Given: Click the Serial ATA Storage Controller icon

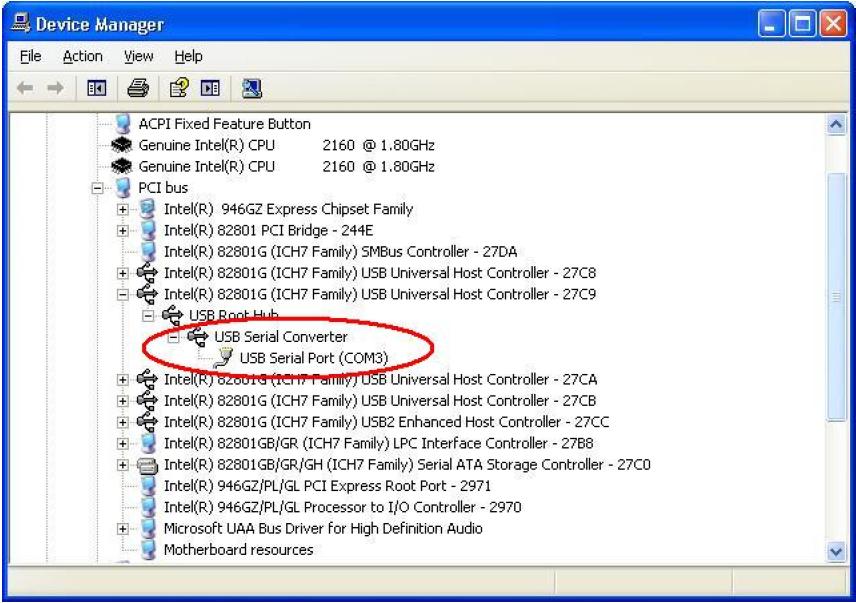Looking at the screenshot, I should pyautogui.click(x=147, y=465).
